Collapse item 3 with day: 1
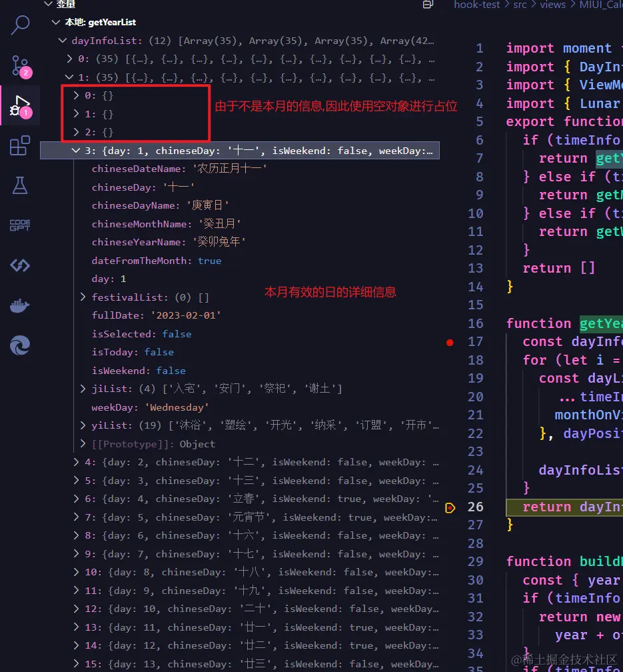This screenshot has height=672, width=623. point(76,151)
